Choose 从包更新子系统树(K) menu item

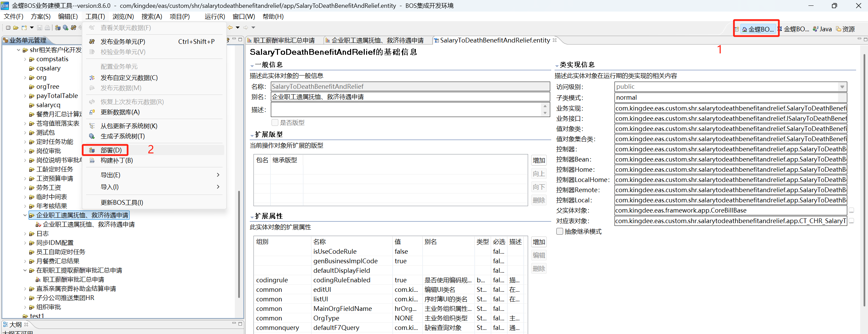[x=154, y=126]
